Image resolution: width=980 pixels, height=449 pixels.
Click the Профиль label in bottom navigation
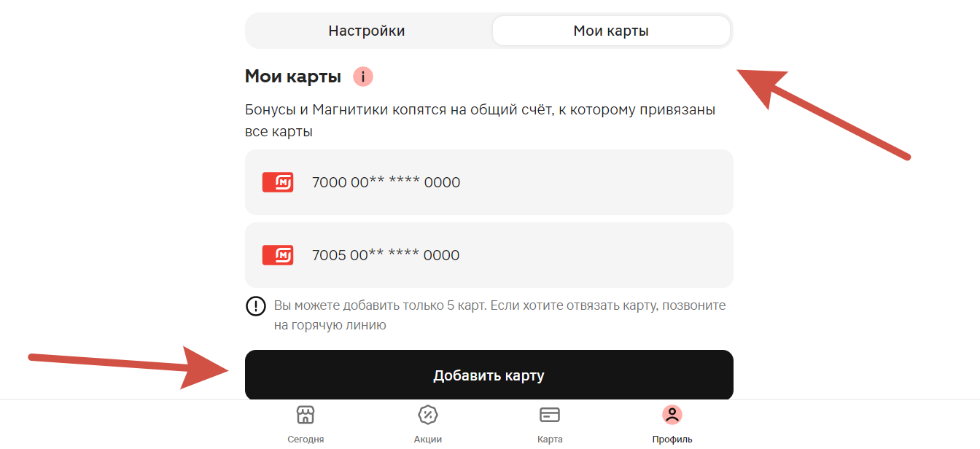coord(672,440)
